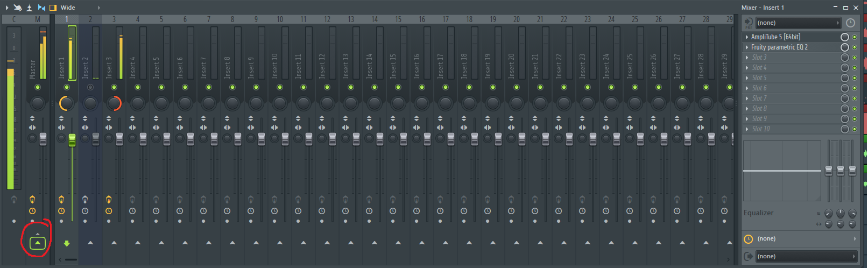The height and width of the screenshot is (268, 868).
Task: Click the yellow square toolbar icon
Action: pyautogui.click(x=53, y=8)
